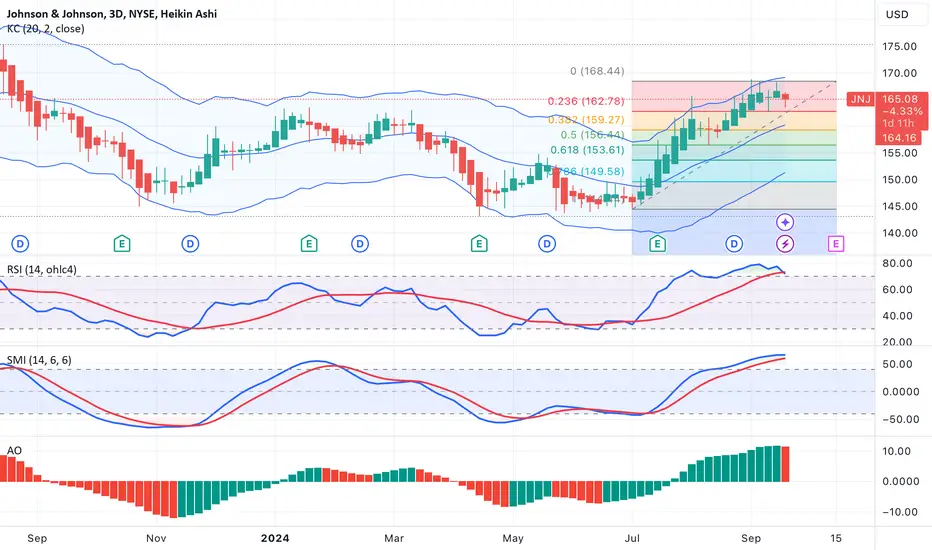Click the SMI −50.00 scale value
The width and height of the screenshot is (932, 550).
pyautogui.click(x=900, y=419)
